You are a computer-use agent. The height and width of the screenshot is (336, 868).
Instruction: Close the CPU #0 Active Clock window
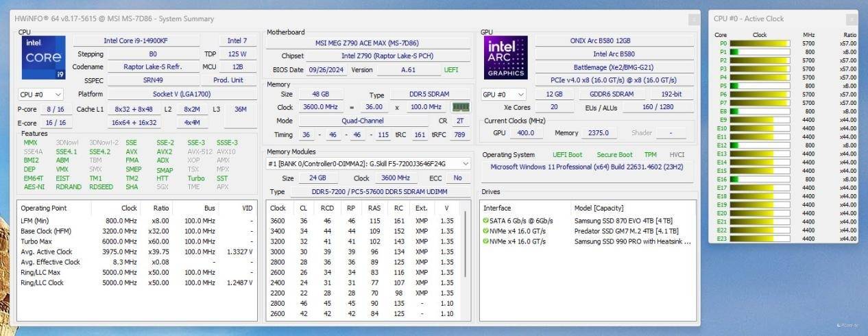[x=850, y=19]
